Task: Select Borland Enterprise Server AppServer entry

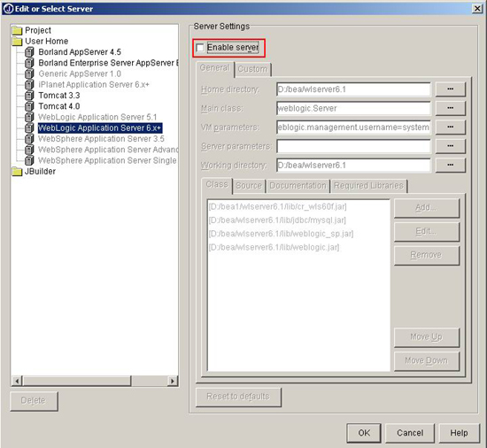Action: pyautogui.click(x=108, y=63)
